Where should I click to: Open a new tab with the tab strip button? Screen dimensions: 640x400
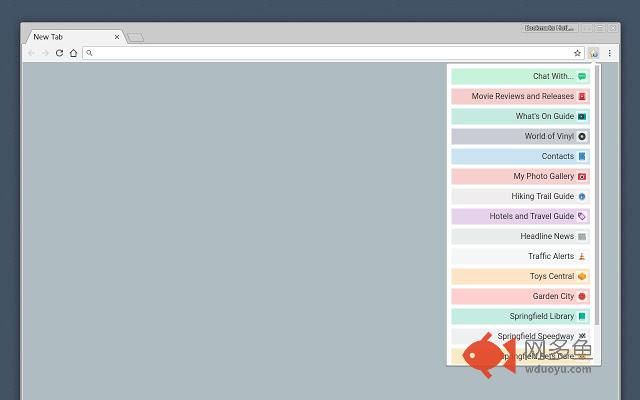pyautogui.click(x=135, y=38)
